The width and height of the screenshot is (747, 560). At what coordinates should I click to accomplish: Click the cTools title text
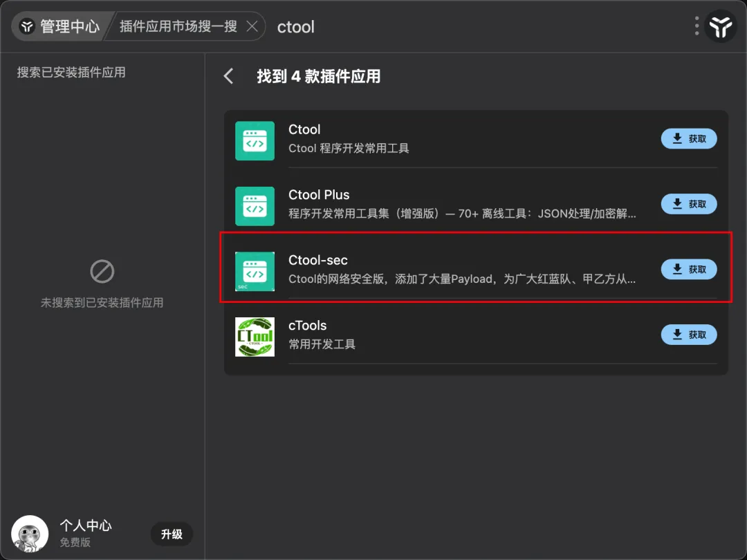pos(307,326)
